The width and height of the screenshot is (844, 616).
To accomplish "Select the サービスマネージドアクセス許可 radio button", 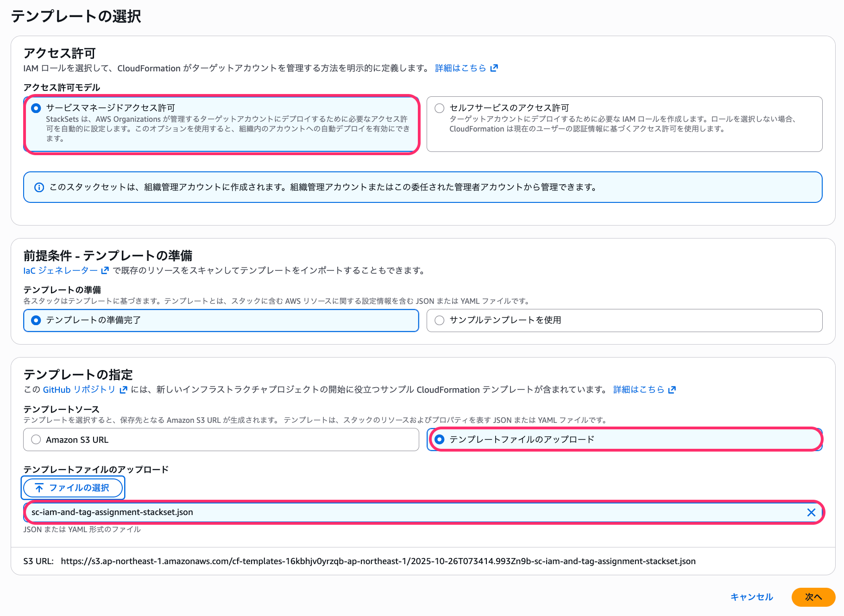I will [x=36, y=107].
